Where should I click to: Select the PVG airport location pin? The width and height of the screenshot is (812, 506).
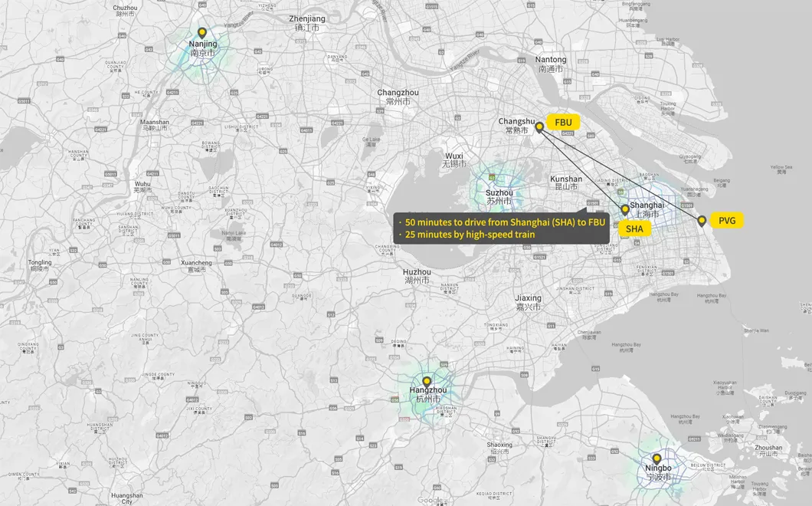pyautogui.click(x=702, y=221)
